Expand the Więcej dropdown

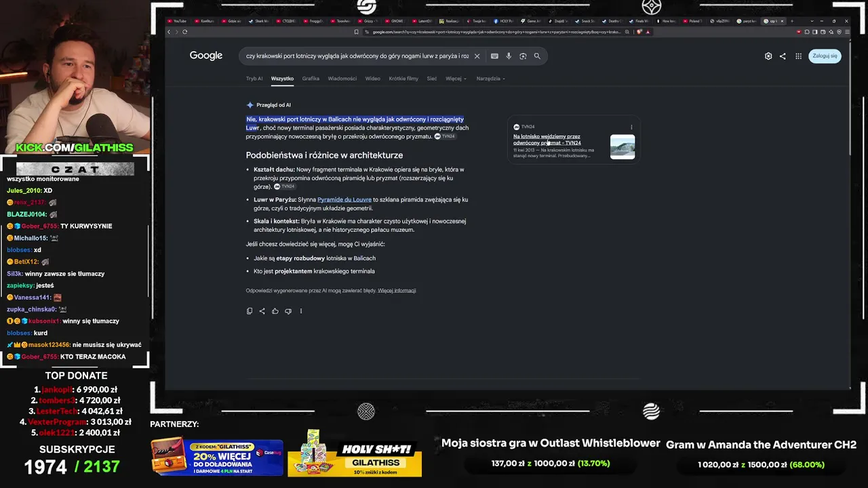pyautogui.click(x=456, y=79)
